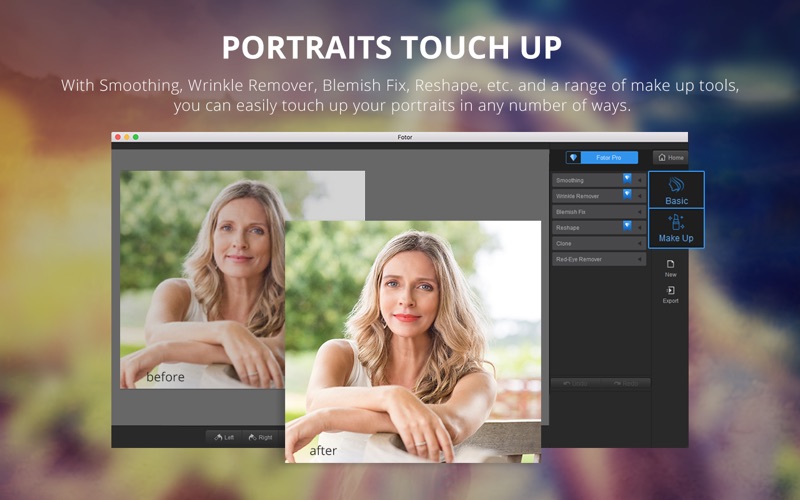Click the Pro diamond badge on Wrinkle Remover
Viewport: 800px width, 500px height.
point(627,195)
